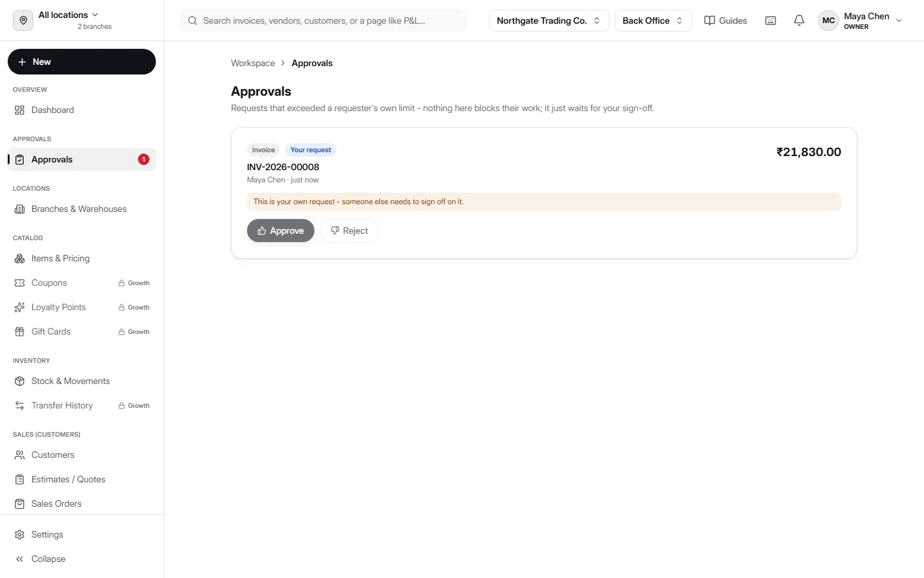Viewport: 924px width, 578px height.
Task: Open Customers in the sidebar
Action: [x=81, y=455]
